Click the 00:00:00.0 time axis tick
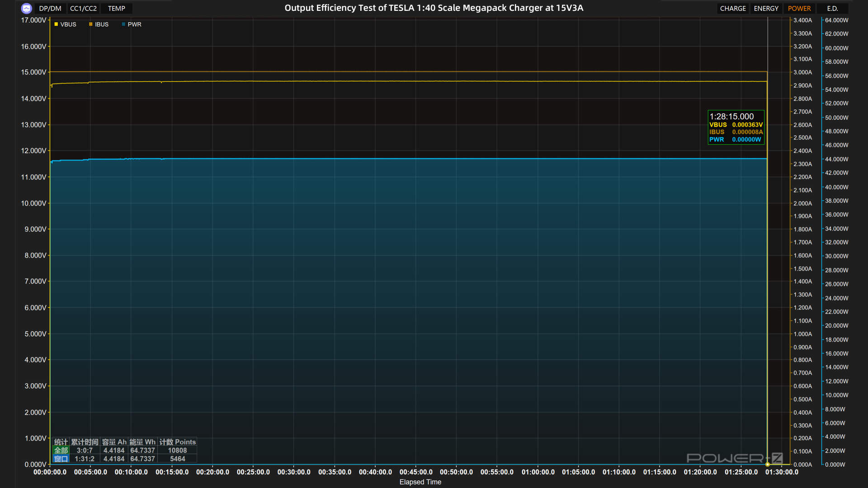This screenshot has height=488, width=868. pyautogui.click(x=50, y=472)
